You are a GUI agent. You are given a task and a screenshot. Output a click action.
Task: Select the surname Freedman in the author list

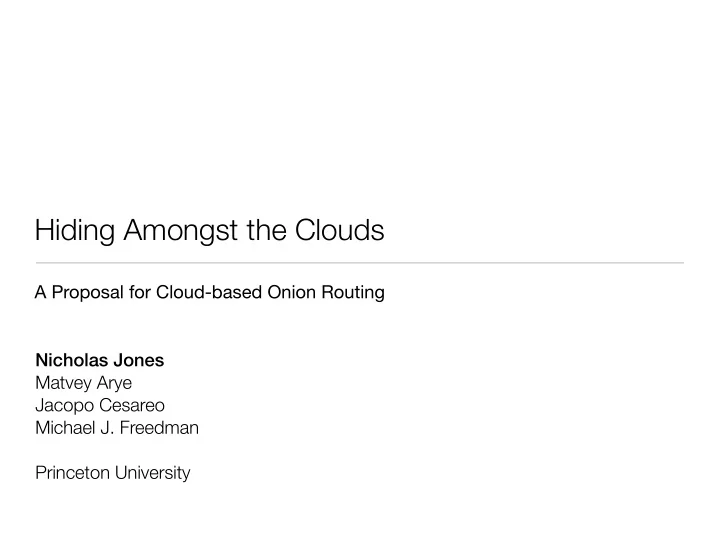(x=159, y=428)
